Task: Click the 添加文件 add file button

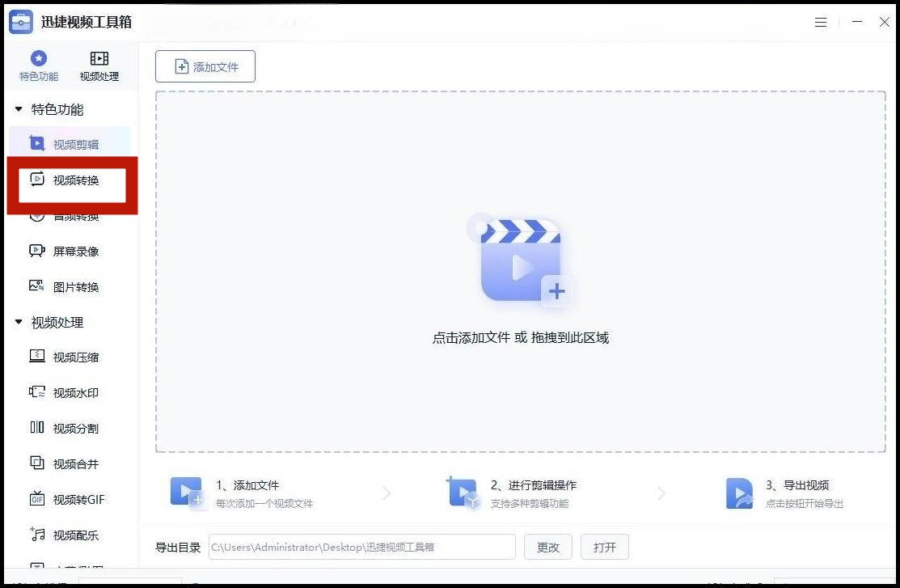Action: tap(205, 66)
